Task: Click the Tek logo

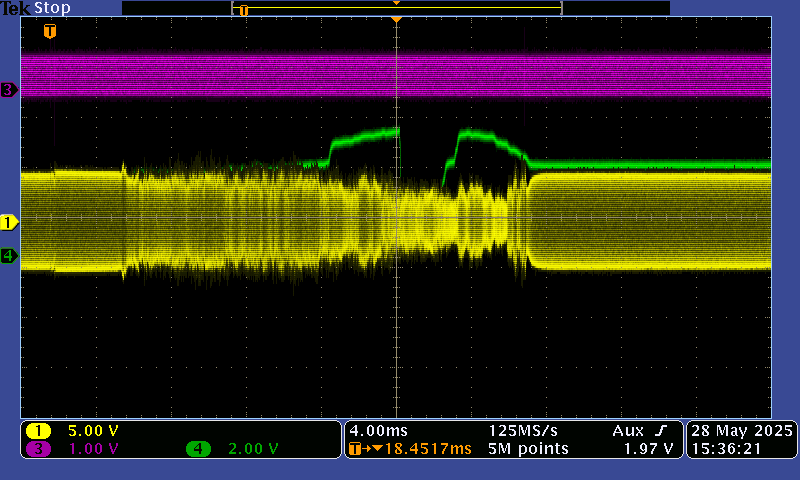Action: coord(15,8)
